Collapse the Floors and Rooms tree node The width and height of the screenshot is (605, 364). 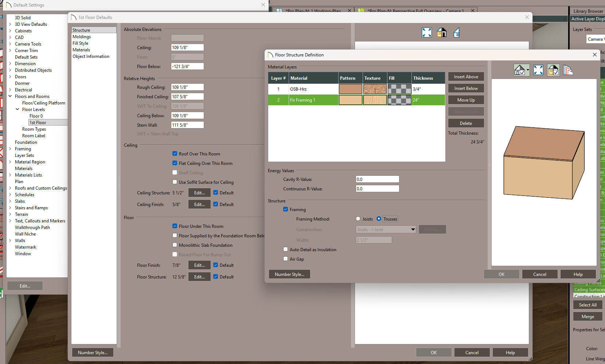pyautogui.click(x=10, y=96)
